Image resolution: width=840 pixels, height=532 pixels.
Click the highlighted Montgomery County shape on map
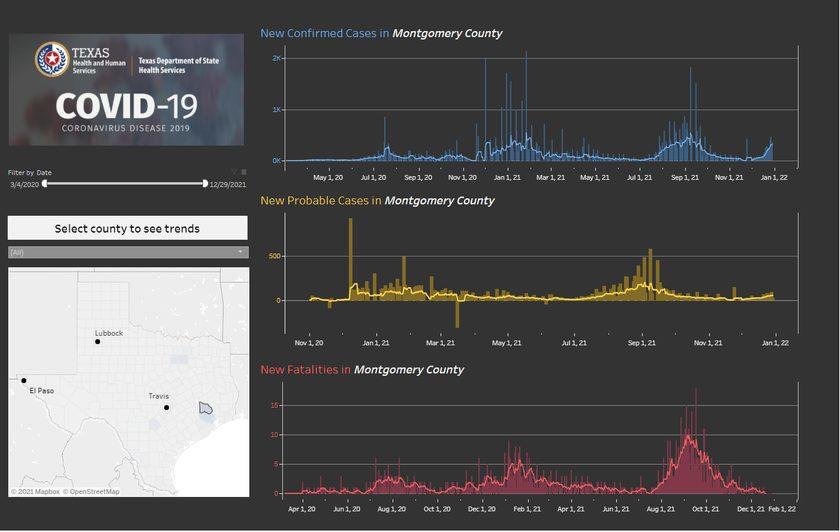tap(205, 408)
